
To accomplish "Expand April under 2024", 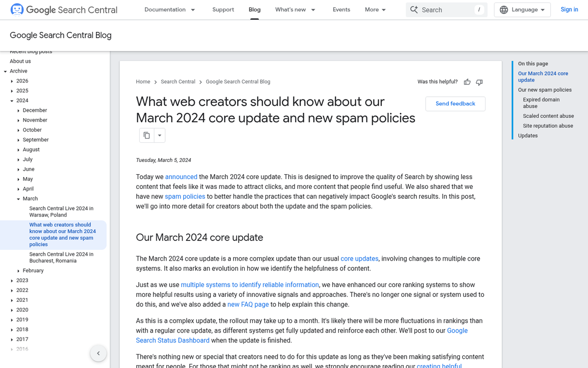I will [19, 189].
